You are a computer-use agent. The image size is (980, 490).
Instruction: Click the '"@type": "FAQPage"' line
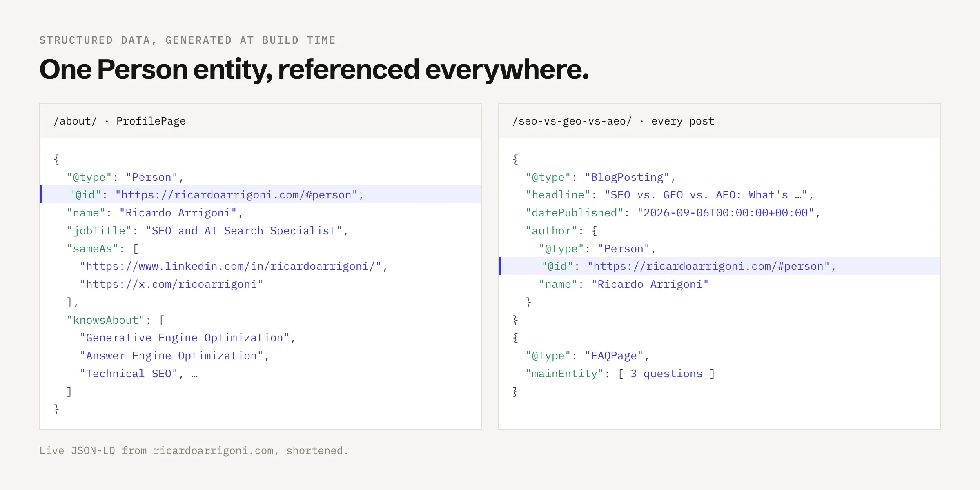pos(588,356)
